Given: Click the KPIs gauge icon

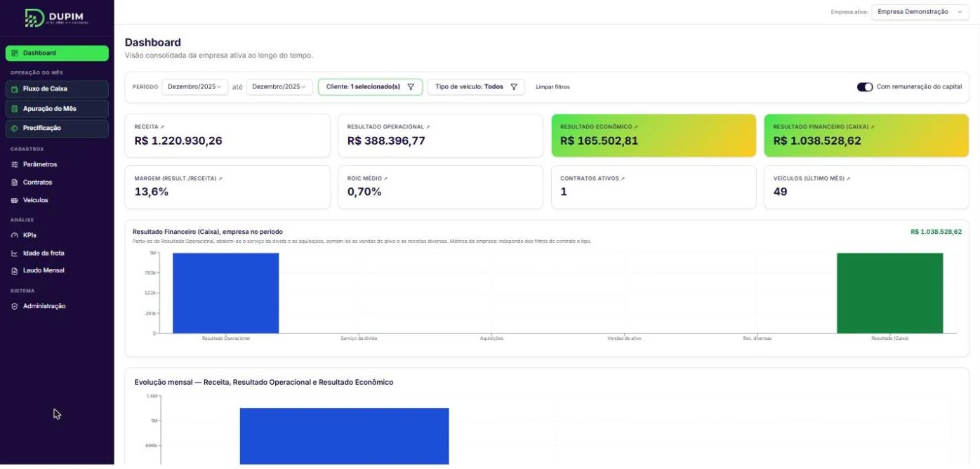Looking at the screenshot, I should pyautogui.click(x=15, y=236).
